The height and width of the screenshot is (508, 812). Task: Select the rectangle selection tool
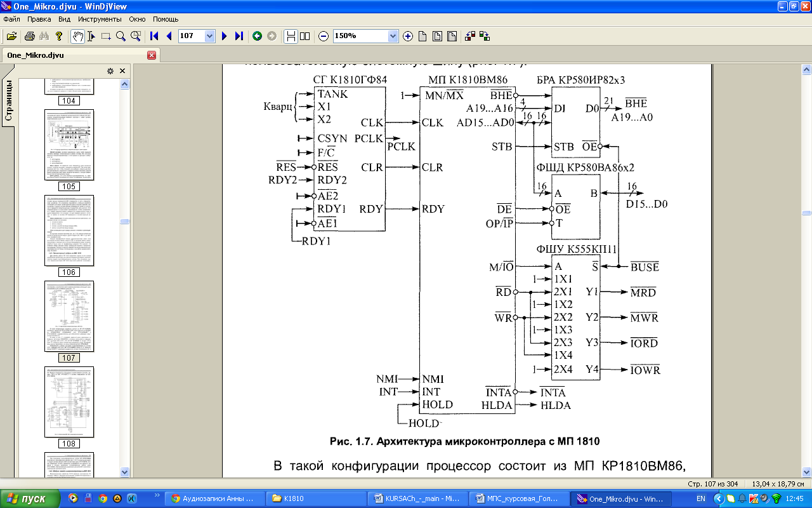(x=106, y=36)
